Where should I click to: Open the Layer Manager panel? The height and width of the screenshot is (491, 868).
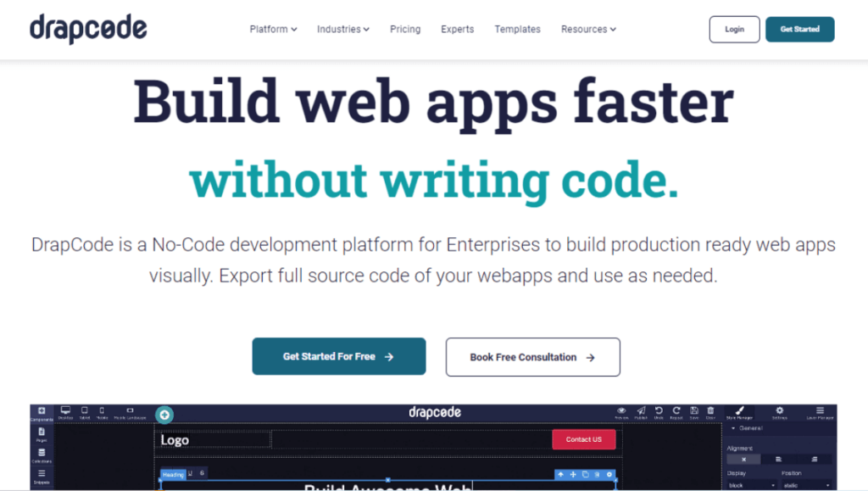(x=820, y=410)
